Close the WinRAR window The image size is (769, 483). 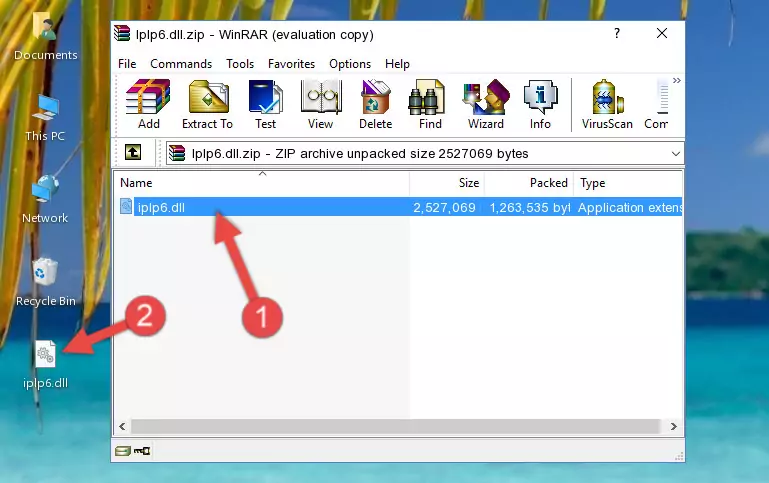(x=662, y=33)
